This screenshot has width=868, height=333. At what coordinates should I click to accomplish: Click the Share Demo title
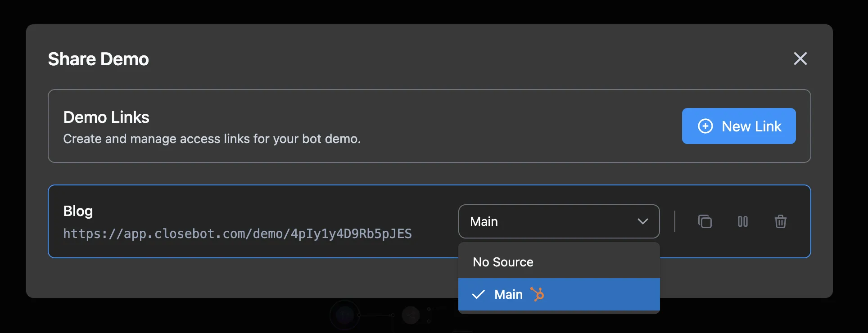98,59
